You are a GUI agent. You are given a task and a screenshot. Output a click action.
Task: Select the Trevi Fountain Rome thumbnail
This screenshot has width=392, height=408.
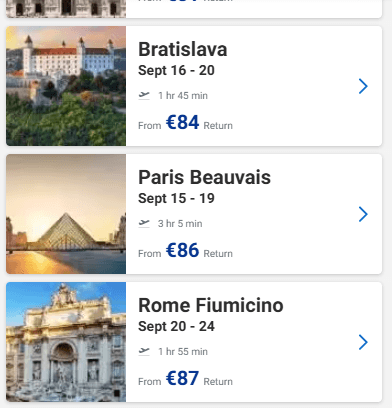pos(66,342)
